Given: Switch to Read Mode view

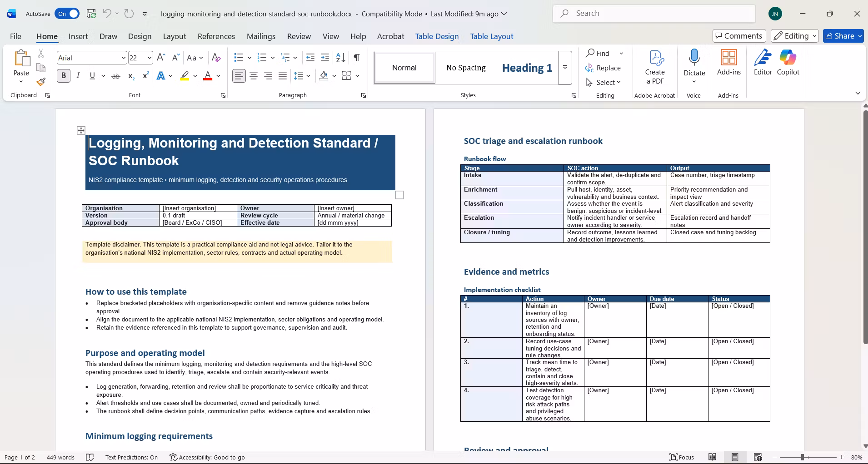Looking at the screenshot, I should coord(713,457).
